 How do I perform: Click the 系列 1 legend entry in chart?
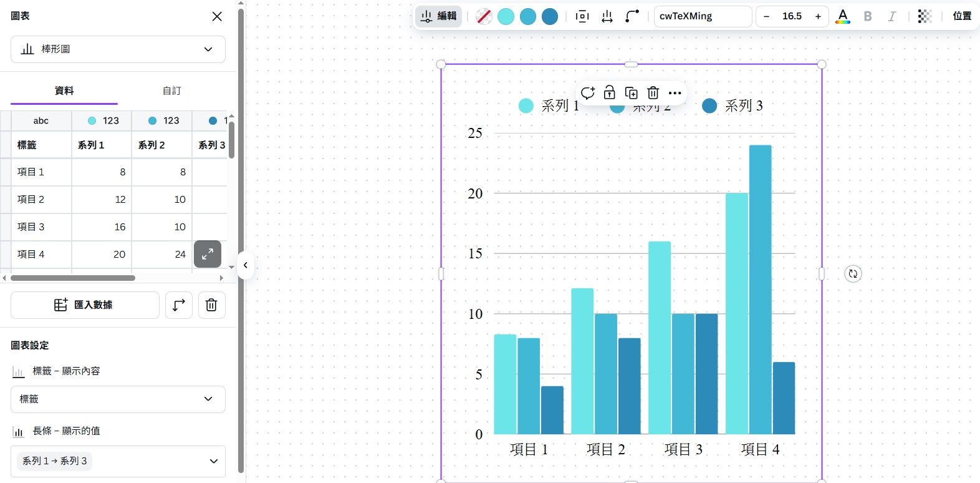click(x=549, y=106)
